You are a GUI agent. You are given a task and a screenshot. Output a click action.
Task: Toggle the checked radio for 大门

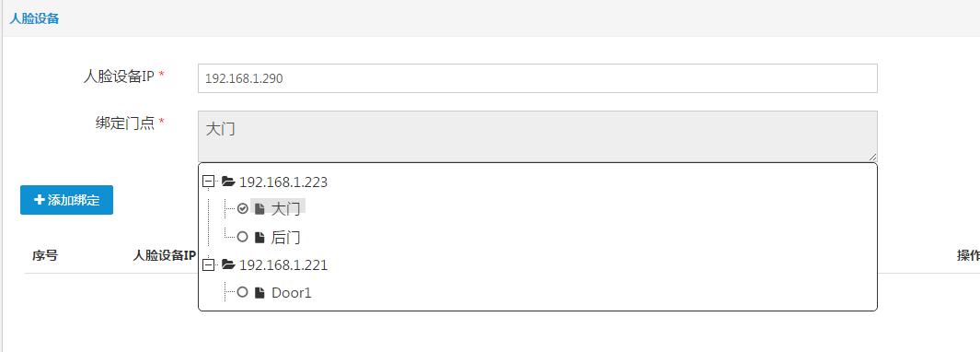[243, 208]
